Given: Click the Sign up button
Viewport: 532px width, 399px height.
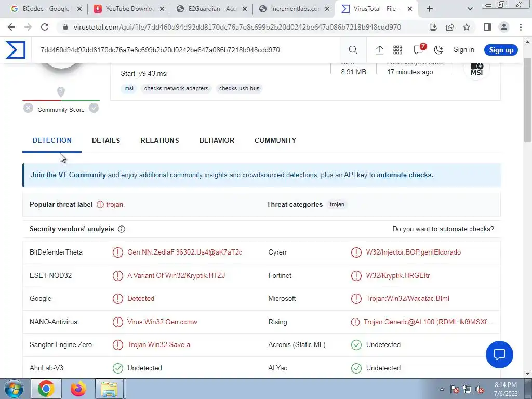Looking at the screenshot, I should [501, 50].
